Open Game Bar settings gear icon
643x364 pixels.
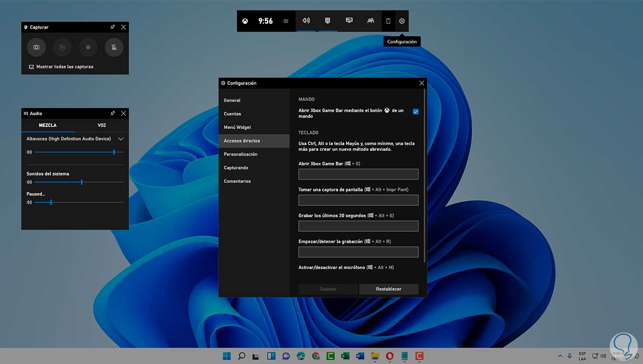402,21
